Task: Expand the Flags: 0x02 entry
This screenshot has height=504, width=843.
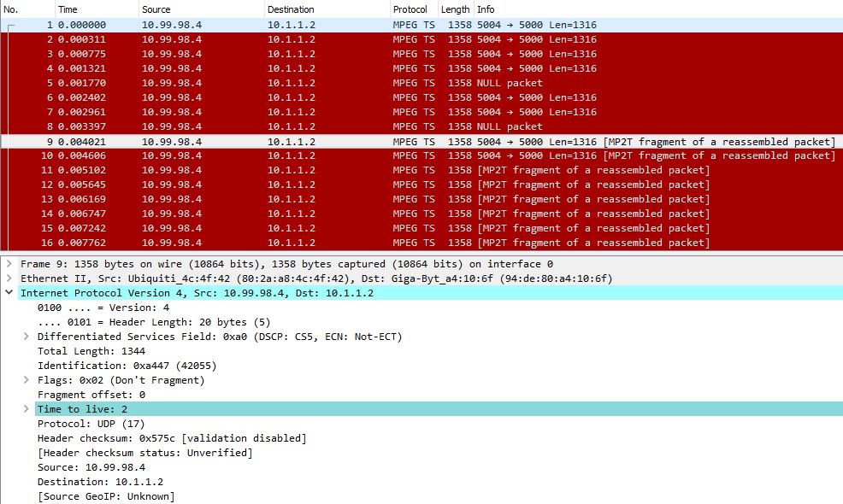Action: (26, 380)
